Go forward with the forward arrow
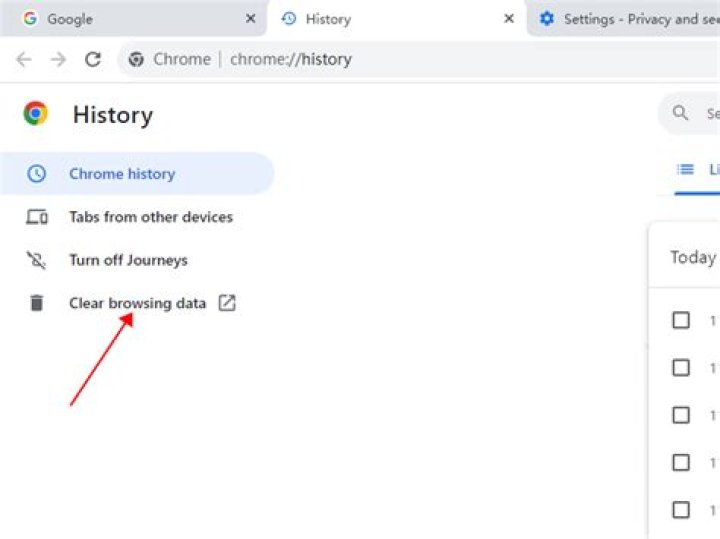Image resolution: width=720 pixels, height=539 pixels. [58, 59]
